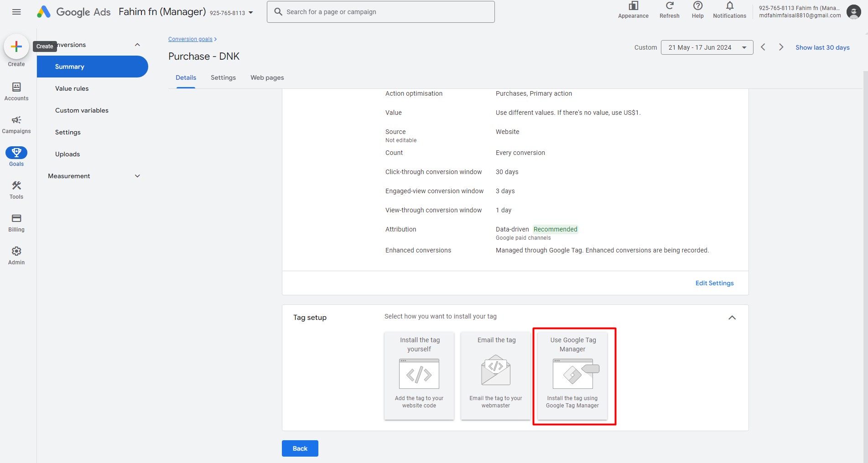Screen dimensions: 868x463
Task: Open the hamburger main menu
Action: [16, 12]
